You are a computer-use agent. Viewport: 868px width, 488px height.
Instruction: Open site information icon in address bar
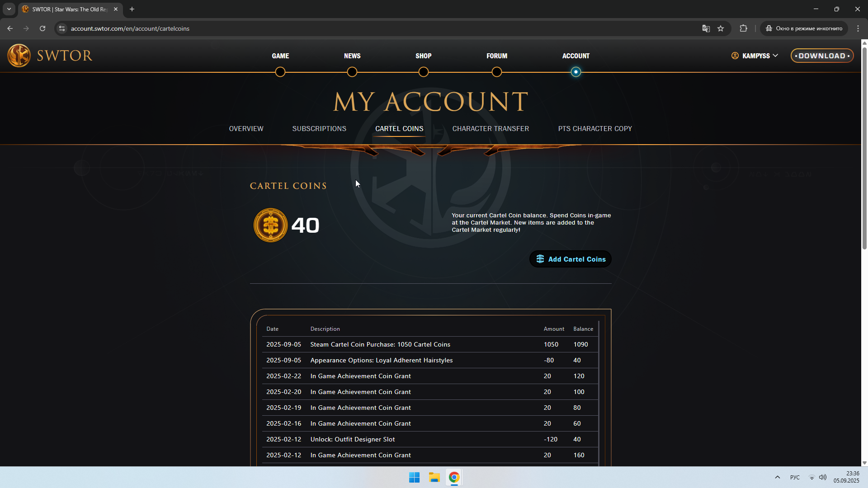tap(62, 28)
